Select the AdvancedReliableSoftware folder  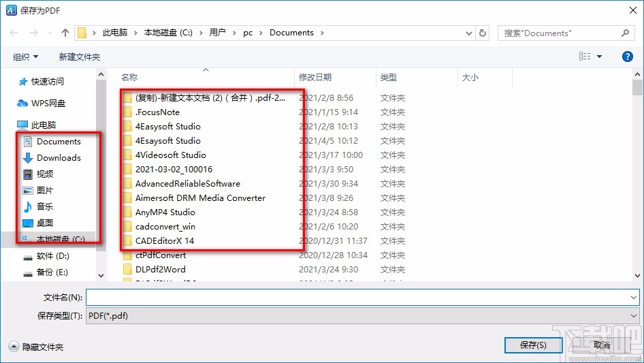(x=182, y=184)
